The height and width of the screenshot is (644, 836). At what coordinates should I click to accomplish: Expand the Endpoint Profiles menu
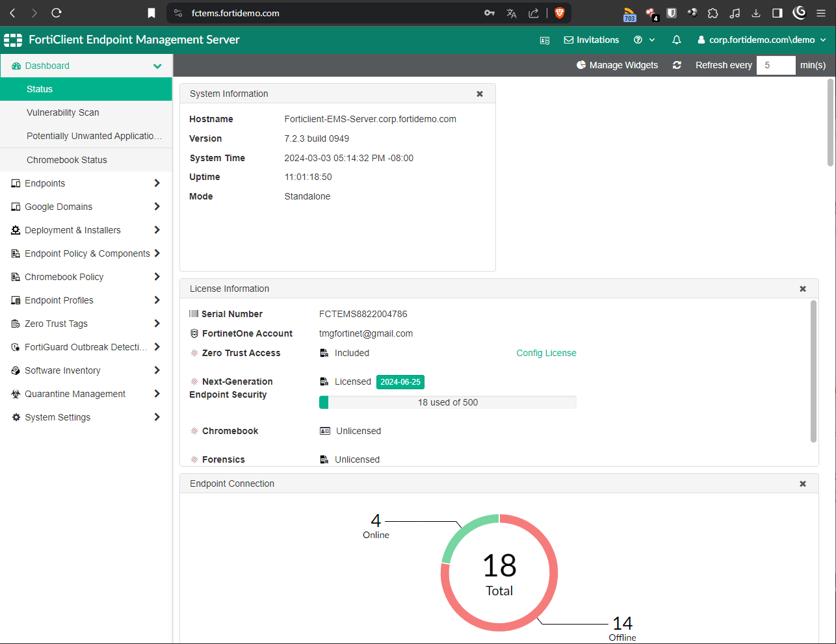coord(86,300)
